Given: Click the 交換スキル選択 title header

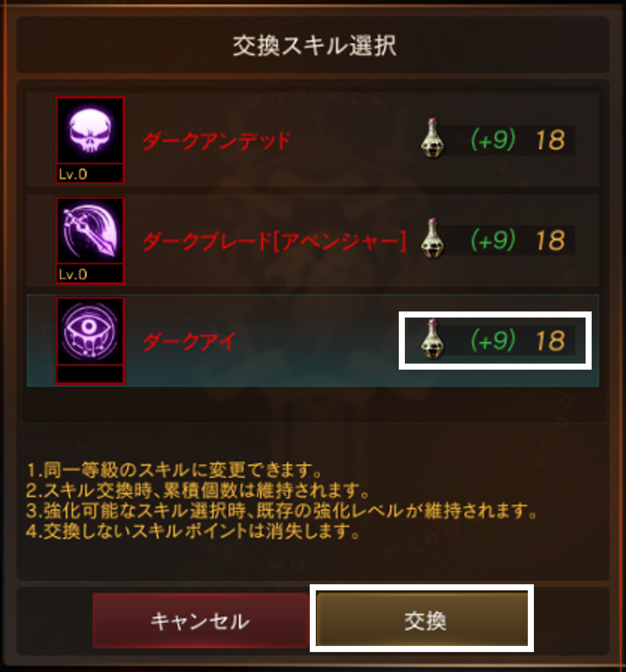Looking at the screenshot, I should (x=314, y=46).
